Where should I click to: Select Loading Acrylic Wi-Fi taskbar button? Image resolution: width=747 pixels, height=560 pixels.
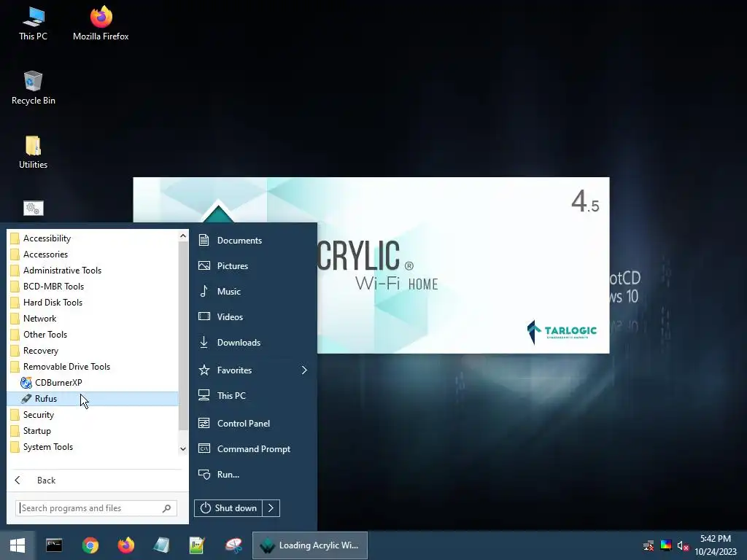click(x=309, y=545)
